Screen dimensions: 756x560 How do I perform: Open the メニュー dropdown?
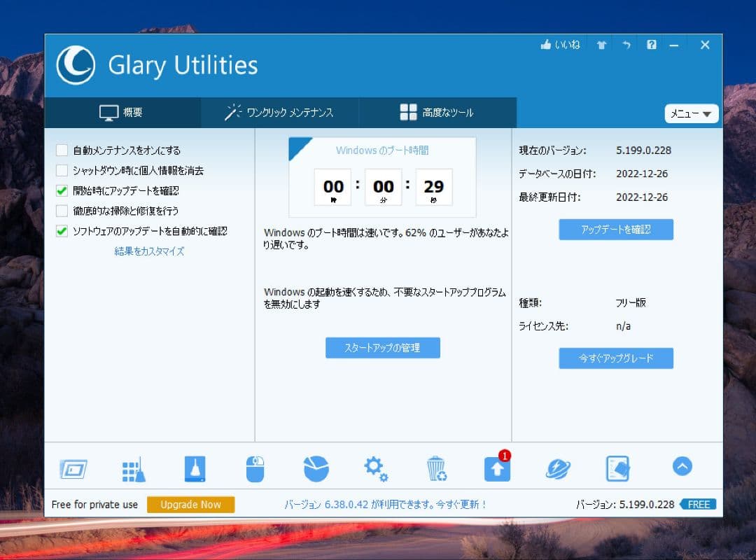pos(690,113)
